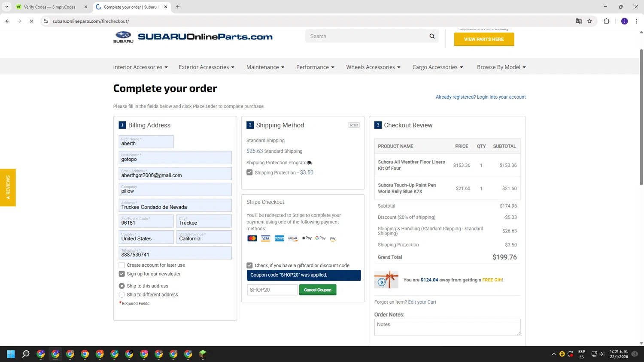Click Cancel Coupon button
644x362 pixels.
(x=318, y=290)
